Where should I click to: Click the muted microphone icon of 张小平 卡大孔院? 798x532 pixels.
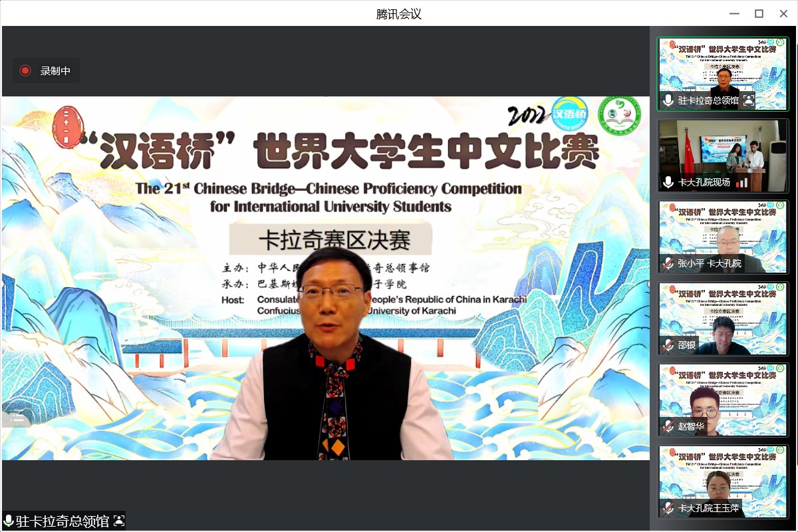click(x=668, y=264)
